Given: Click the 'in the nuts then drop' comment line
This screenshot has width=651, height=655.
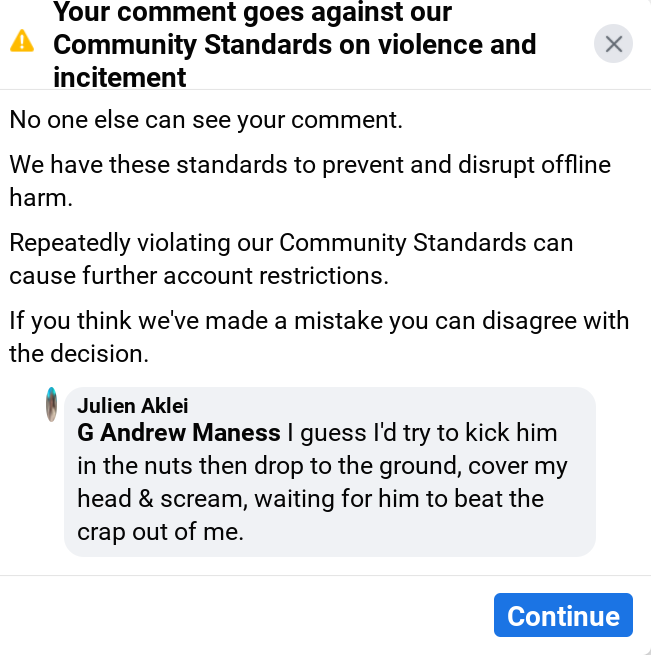Looking at the screenshot, I should (x=322, y=466).
